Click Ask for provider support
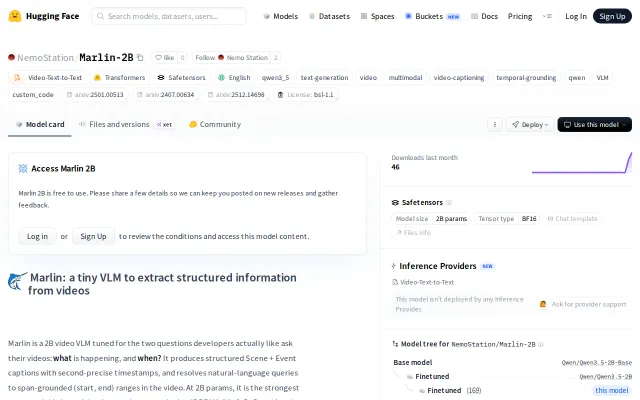This screenshot has width=640, height=400. [584, 304]
